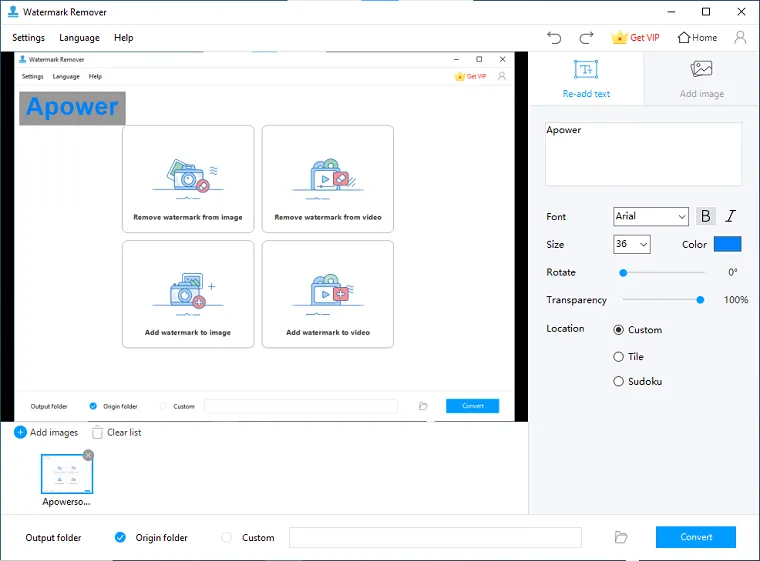This screenshot has height=561, width=760.
Task: Click the folder icon inside preview image
Action: pos(423,406)
